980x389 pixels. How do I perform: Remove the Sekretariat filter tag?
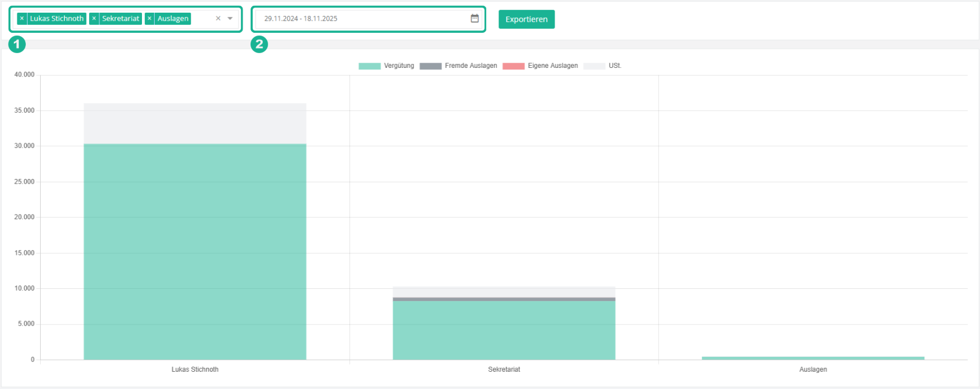point(94,19)
